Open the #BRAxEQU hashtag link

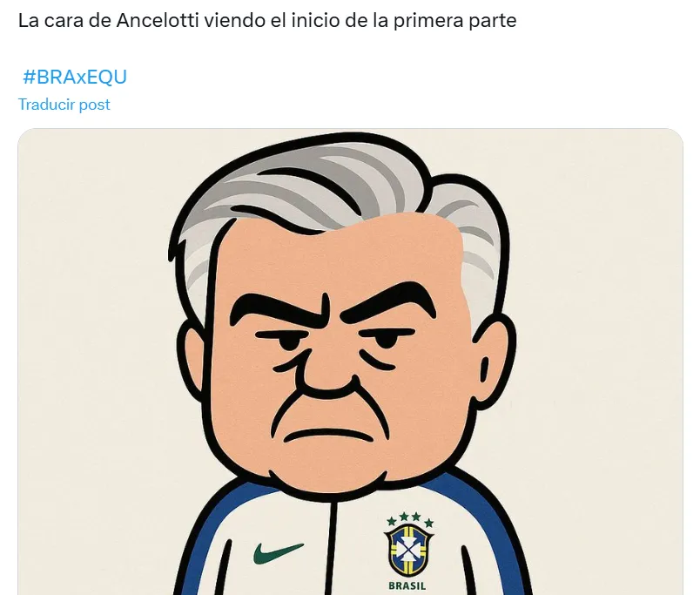[x=75, y=77]
